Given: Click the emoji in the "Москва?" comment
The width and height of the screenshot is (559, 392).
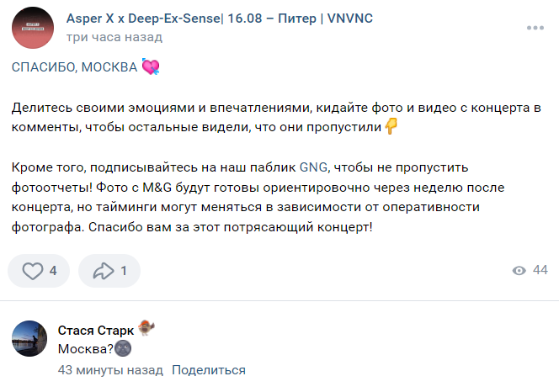Looking at the screenshot, I should [124, 348].
